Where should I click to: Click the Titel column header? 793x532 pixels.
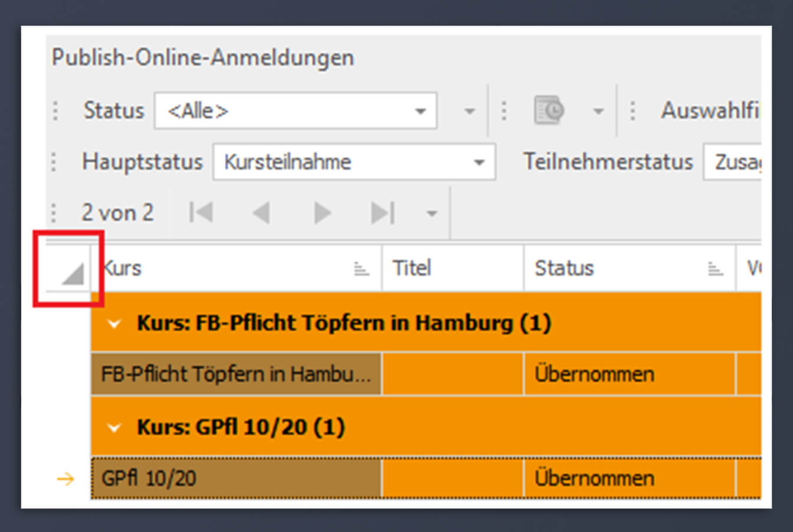coord(453,268)
